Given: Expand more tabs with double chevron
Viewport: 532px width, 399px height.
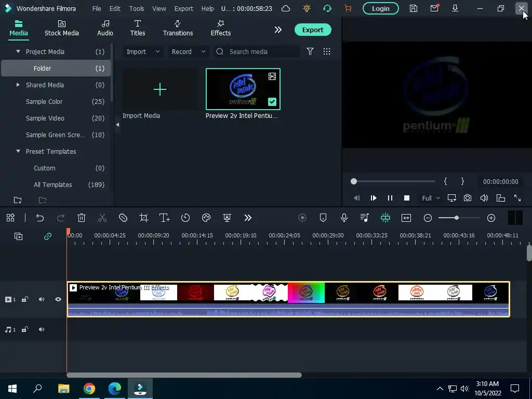Looking at the screenshot, I should [278, 30].
